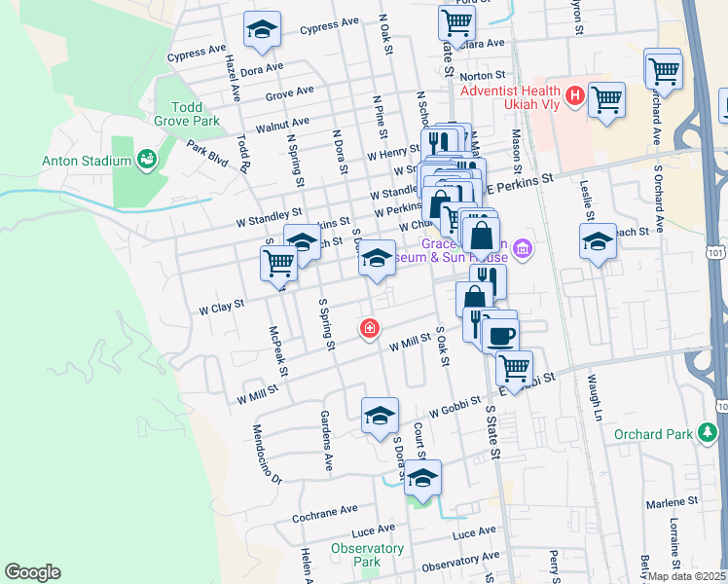
Task: Click the purple Grace Hudson Museum icon
Action: [524, 249]
